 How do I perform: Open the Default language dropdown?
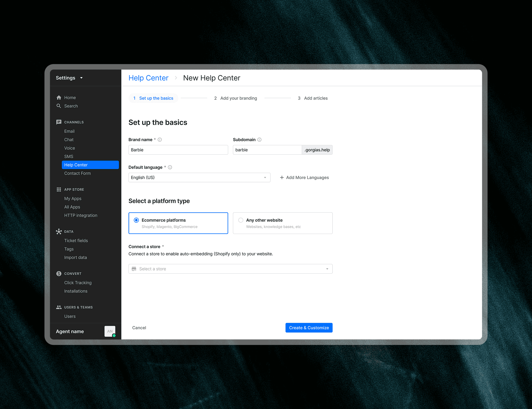coord(199,177)
